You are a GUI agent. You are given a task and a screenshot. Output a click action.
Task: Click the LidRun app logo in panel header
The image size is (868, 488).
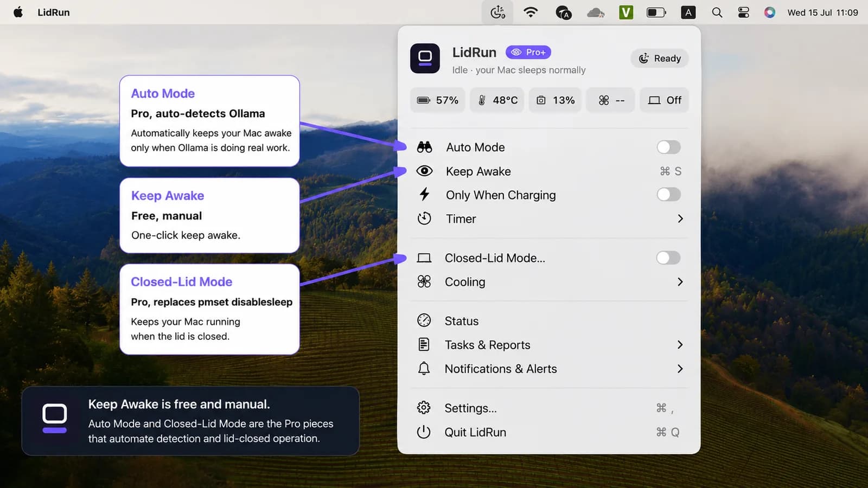tap(425, 59)
